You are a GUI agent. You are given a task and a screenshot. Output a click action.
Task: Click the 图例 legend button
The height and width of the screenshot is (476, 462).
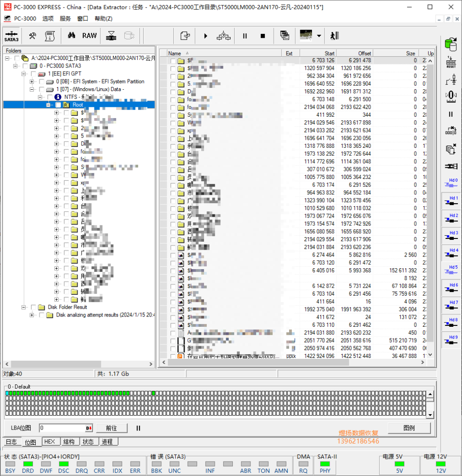tap(409, 428)
